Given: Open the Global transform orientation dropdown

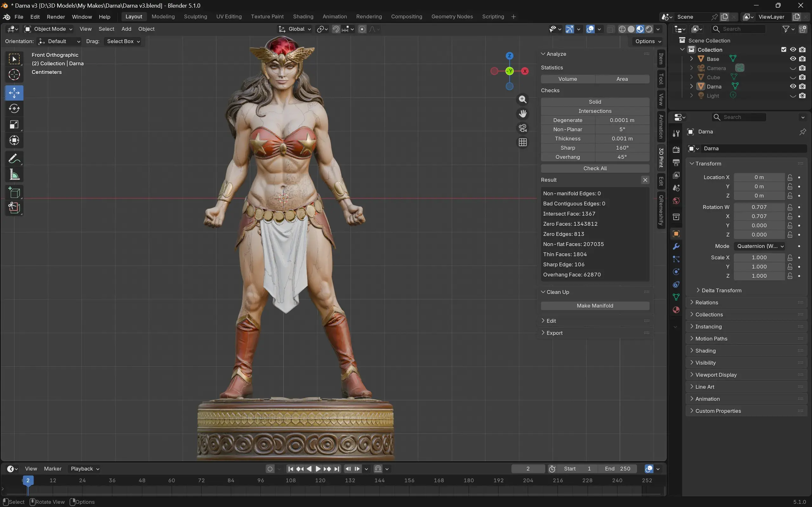Looking at the screenshot, I should click(295, 29).
